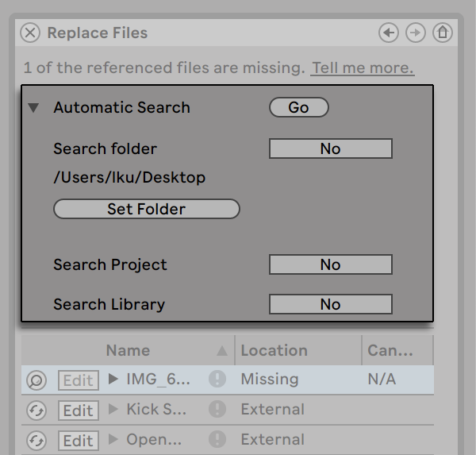Expand the Kick S file entry
This screenshot has height=455, width=476.
(114, 410)
